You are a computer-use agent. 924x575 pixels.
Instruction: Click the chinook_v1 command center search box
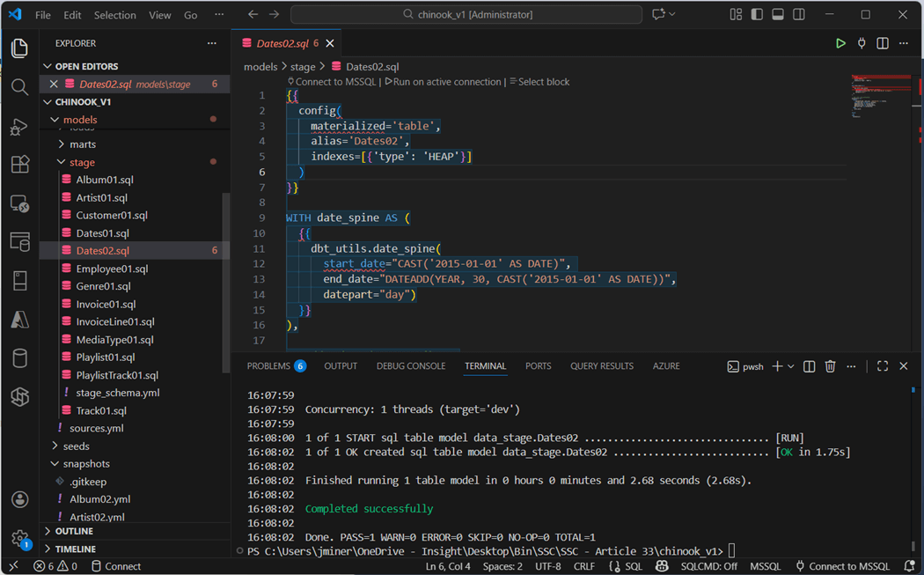click(466, 15)
